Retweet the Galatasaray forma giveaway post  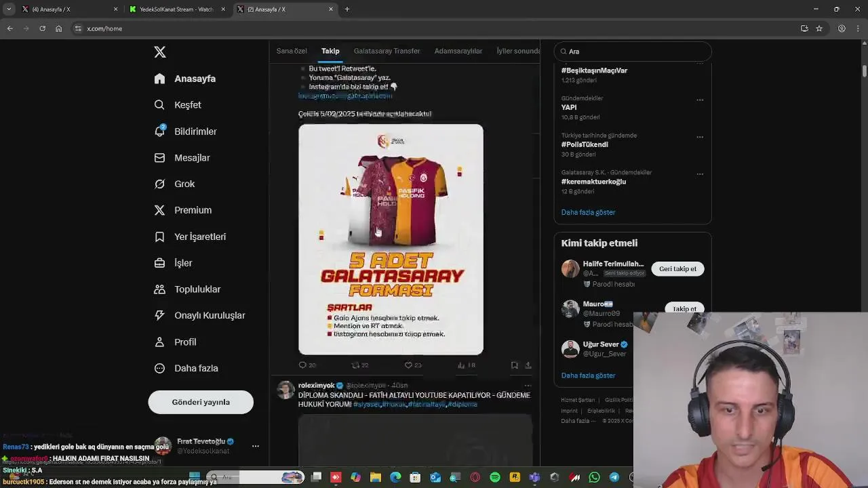[360, 365]
